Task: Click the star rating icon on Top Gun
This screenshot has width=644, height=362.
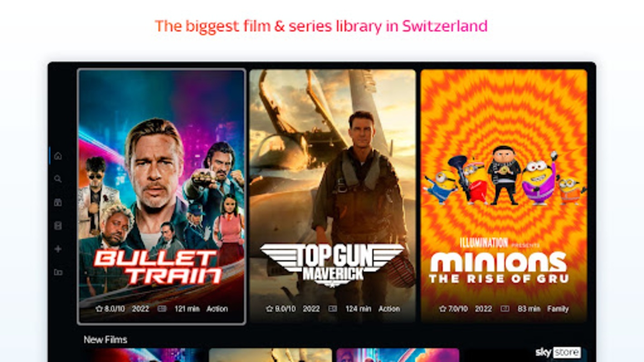Action: click(x=269, y=309)
